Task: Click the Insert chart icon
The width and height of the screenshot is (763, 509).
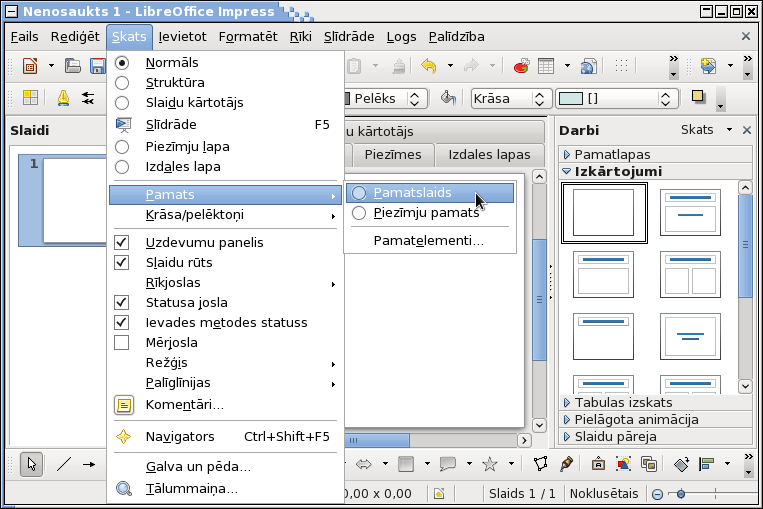Action: 521,66
